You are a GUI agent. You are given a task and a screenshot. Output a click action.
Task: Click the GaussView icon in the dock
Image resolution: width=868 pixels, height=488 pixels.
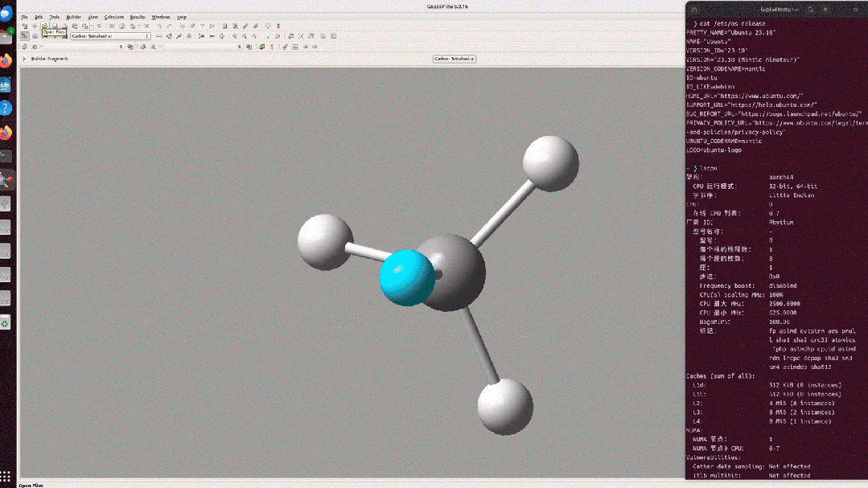(x=6, y=179)
